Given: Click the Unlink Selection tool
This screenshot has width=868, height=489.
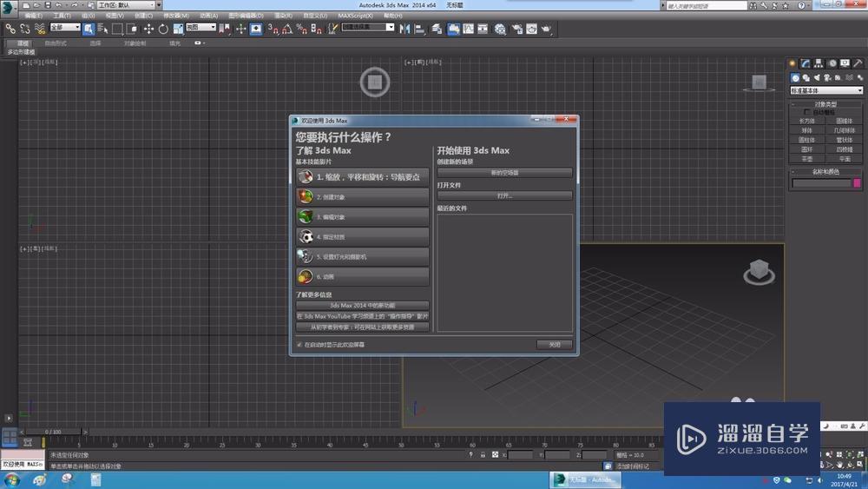Looking at the screenshot, I should (x=25, y=29).
